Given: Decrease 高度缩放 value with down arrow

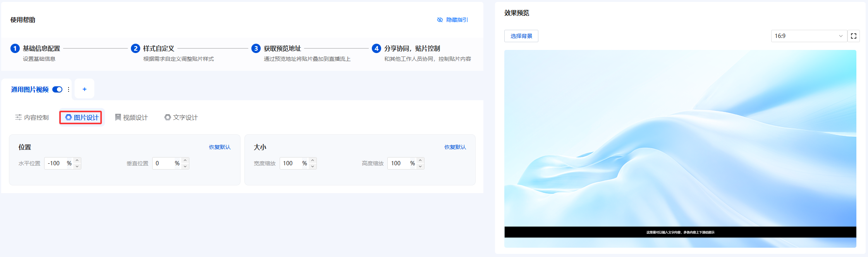Looking at the screenshot, I should point(420,166).
